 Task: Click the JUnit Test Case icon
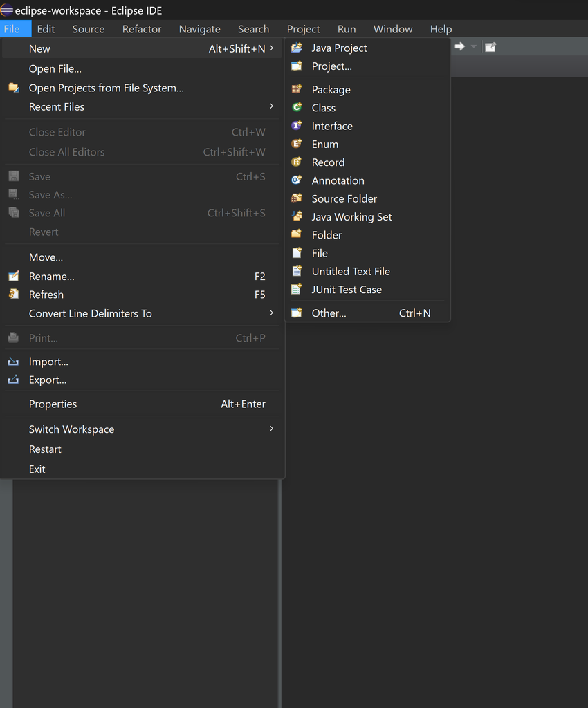pos(297,290)
